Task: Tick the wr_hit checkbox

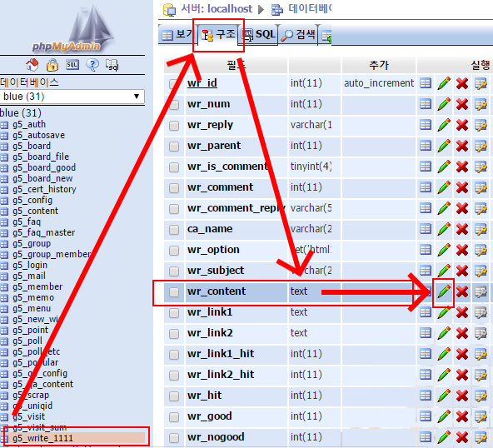Action: [174, 396]
